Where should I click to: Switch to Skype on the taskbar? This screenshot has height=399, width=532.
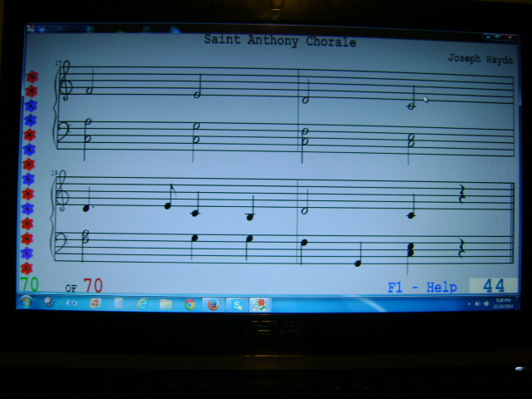[x=237, y=305]
